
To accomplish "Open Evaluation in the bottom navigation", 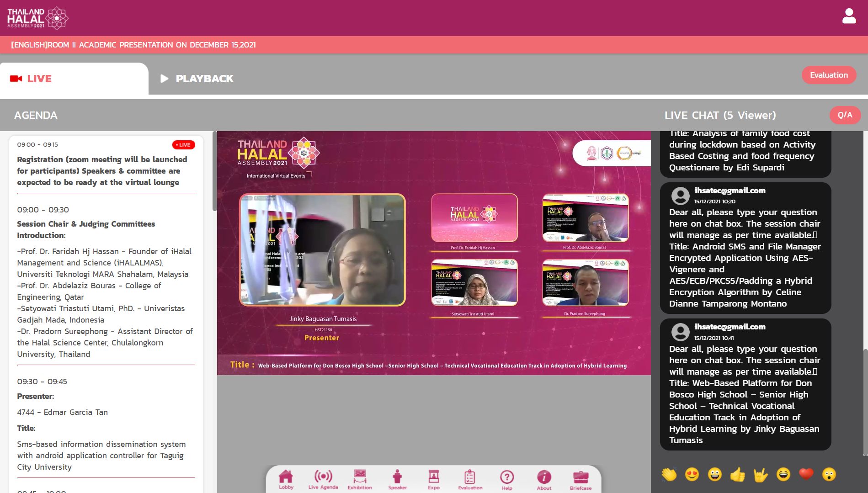I will (470, 480).
